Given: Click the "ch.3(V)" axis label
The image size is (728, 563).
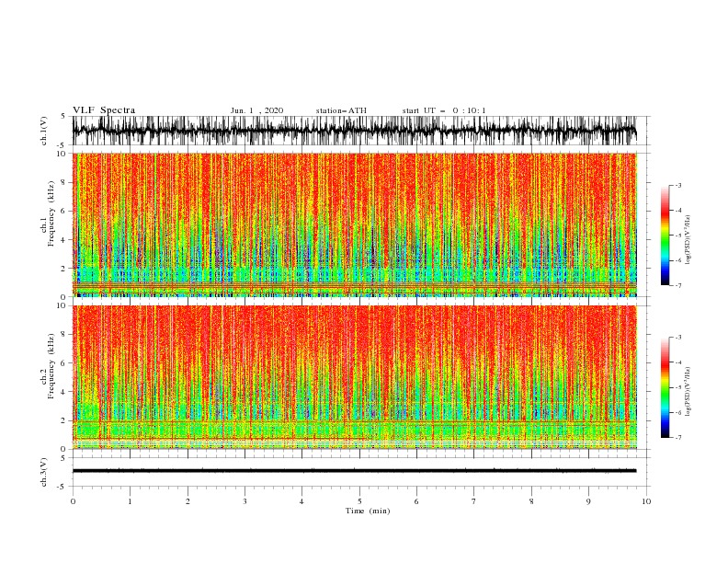Looking at the screenshot, I should tap(44, 472).
